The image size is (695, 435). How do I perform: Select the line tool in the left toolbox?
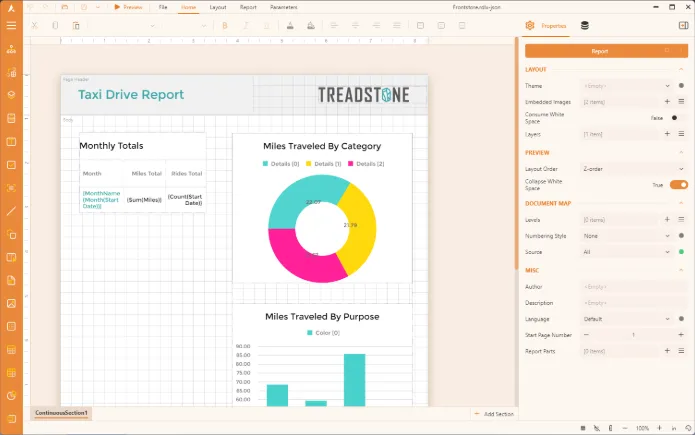coord(11,211)
